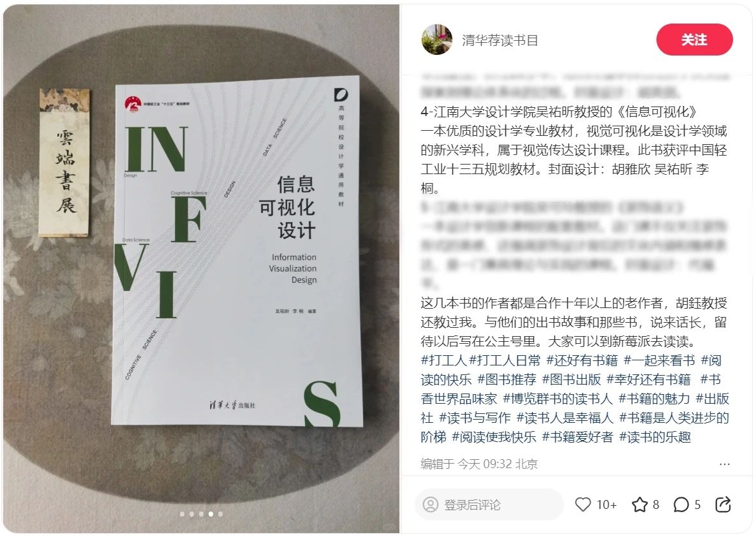
Task: Click the star favorite icon
Action: [x=639, y=504]
